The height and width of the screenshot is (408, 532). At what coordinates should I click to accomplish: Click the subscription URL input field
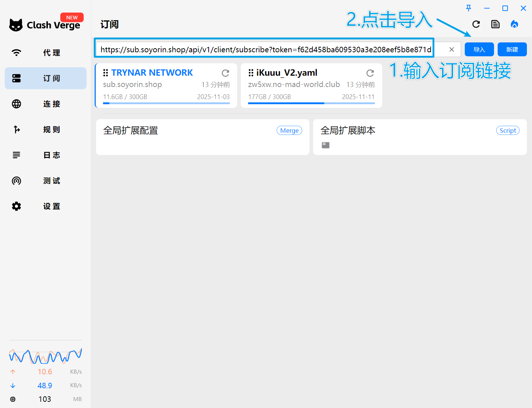pyautogui.click(x=265, y=50)
